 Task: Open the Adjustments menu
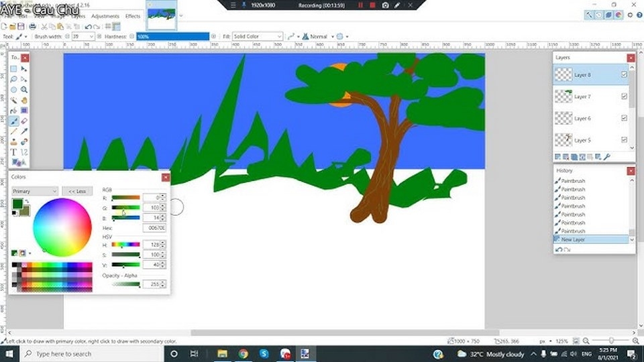pos(105,16)
